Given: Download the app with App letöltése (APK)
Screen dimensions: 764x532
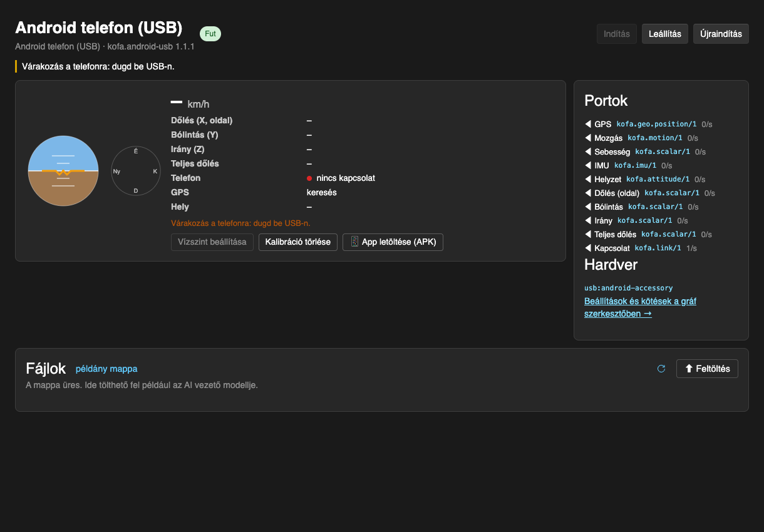Looking at the screenshot, I should pos(393,242).
